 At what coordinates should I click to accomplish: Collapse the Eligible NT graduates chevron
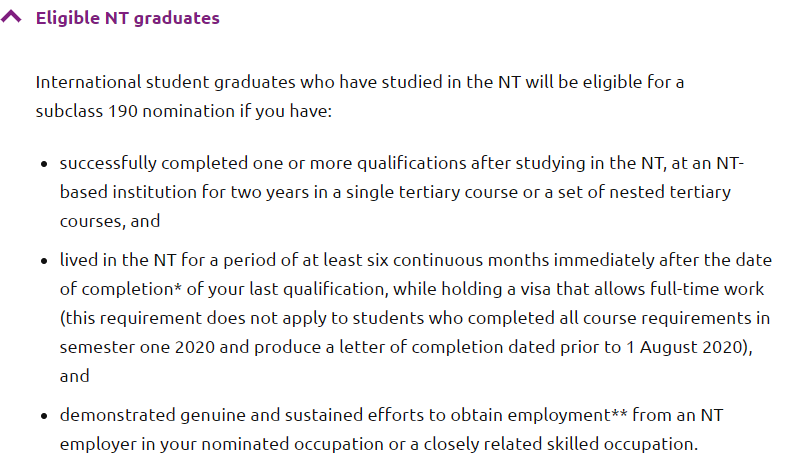point(11,18)
